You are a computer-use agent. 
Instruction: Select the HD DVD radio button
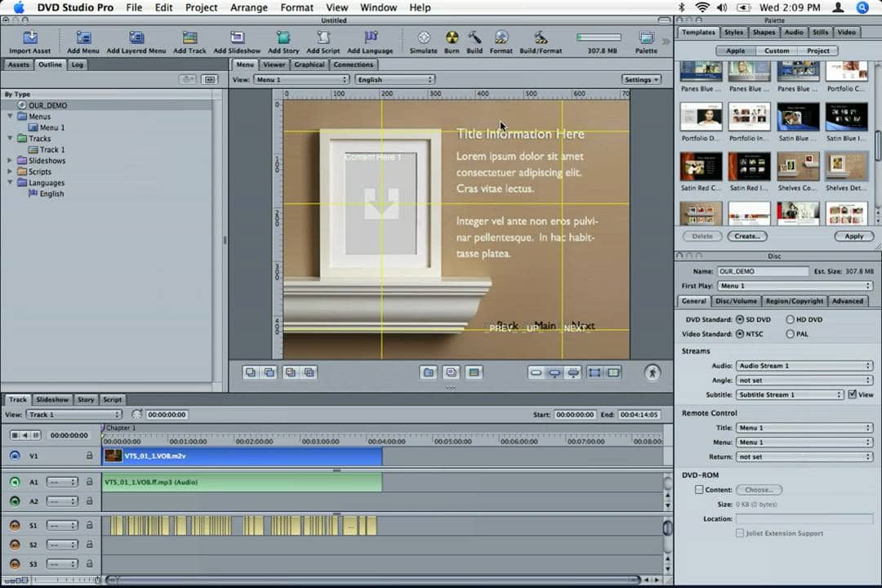pos(791,319)
